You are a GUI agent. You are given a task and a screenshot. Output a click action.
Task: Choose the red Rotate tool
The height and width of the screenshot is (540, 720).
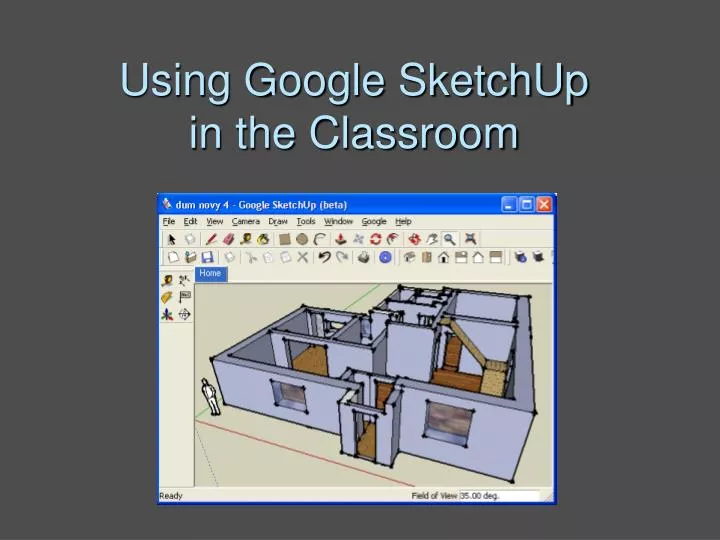pos(376,239)
